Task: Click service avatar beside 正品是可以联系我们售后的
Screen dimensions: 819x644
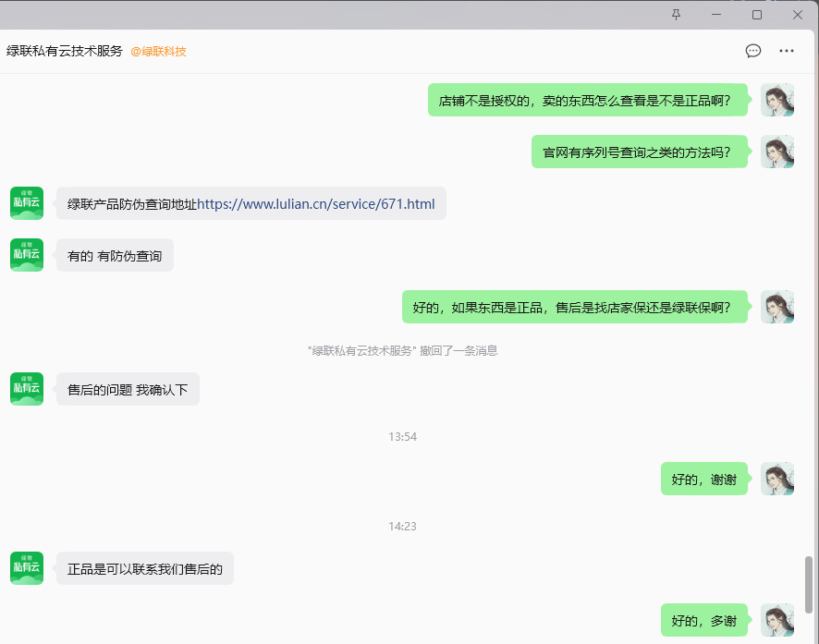Action: click(27, 568)
